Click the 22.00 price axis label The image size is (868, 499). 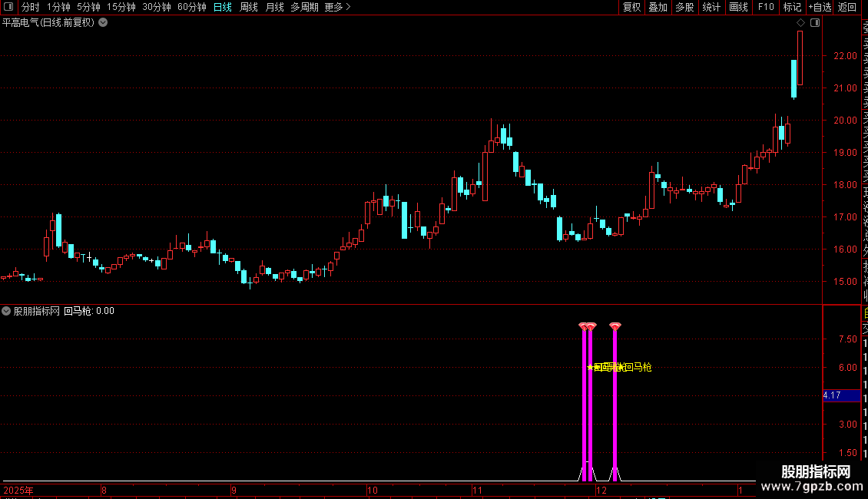pyautogui.click(x=845, y=56)
